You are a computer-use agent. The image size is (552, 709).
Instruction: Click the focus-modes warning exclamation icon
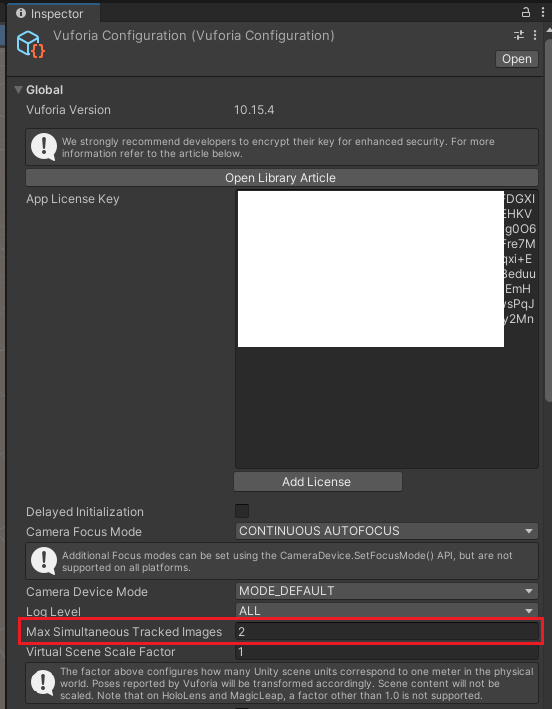point(44,561)
